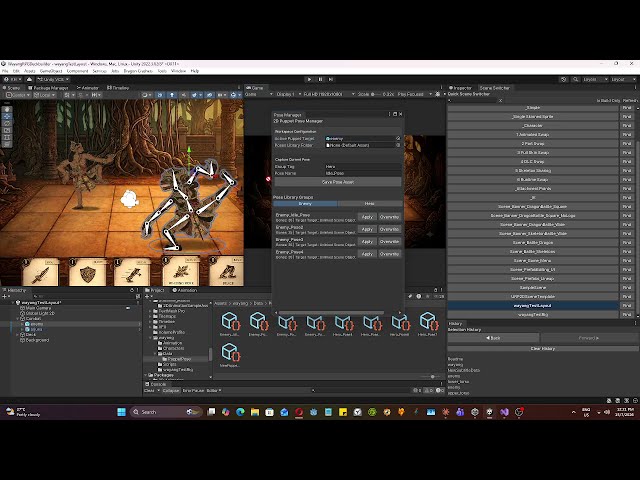Switch to the Animation tab
The width and height of the screenshot is (640, 480).
(x=184, y=290)
